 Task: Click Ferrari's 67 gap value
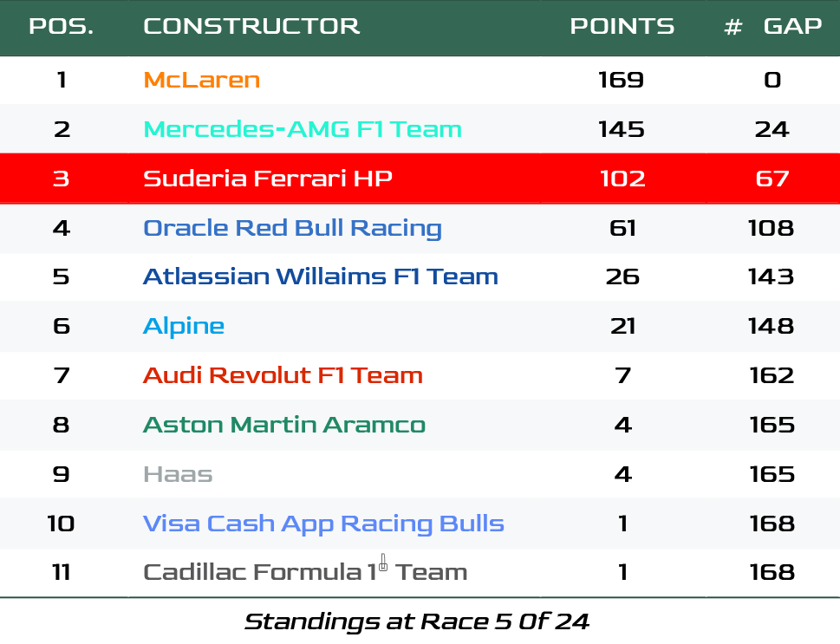tap(772, 179)
